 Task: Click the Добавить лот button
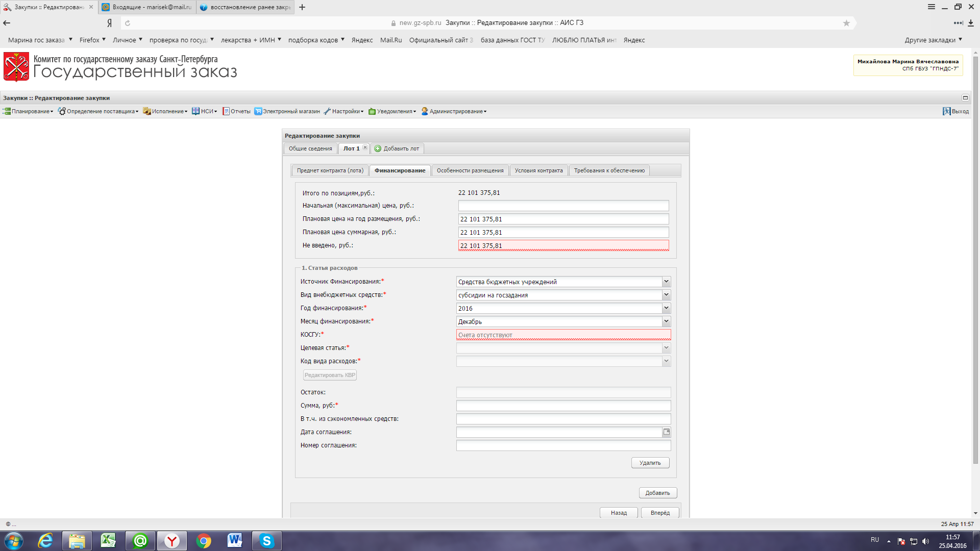pos(397,148)
